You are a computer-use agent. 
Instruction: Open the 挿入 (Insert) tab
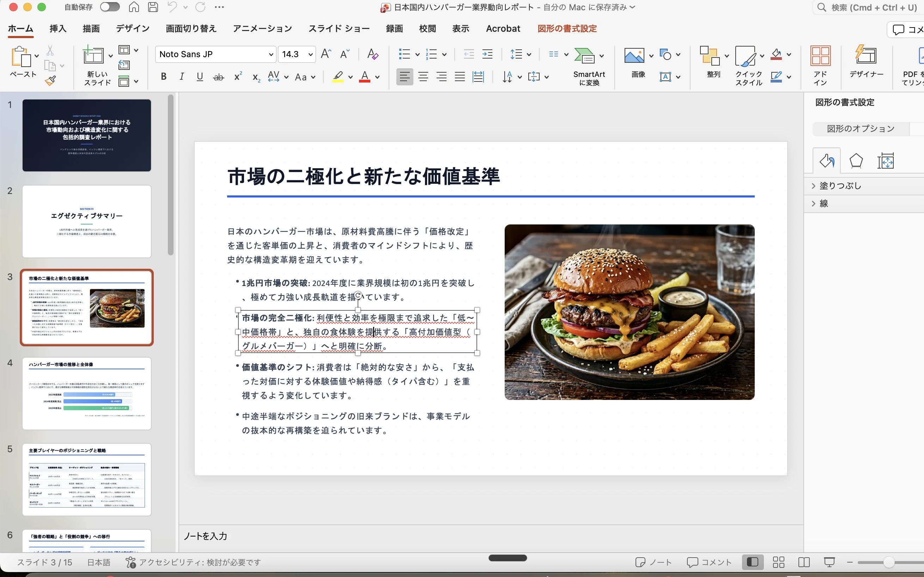(x=57, y=29)
